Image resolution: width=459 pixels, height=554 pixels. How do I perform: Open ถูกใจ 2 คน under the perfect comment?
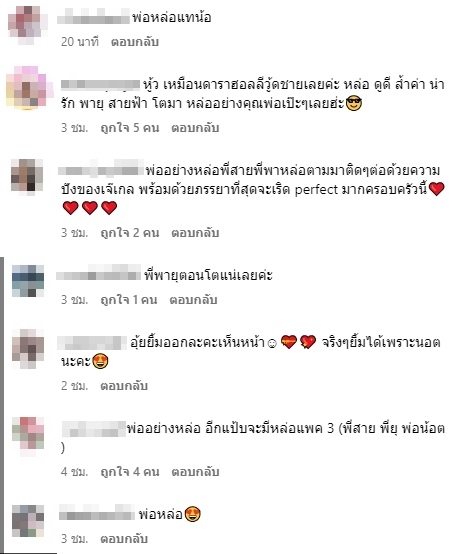click(130, 232)
